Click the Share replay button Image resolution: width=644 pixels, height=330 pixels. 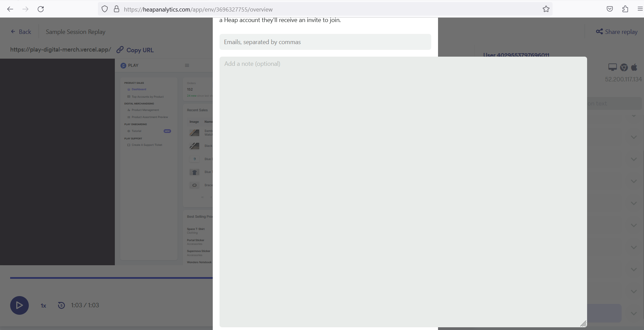[x=617, y=32]
